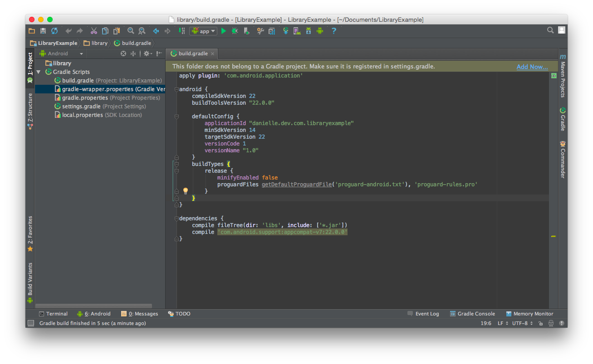Screen dimensions: 593x364
Task: Click the green Run app button
Action: [x=223, y=31]
